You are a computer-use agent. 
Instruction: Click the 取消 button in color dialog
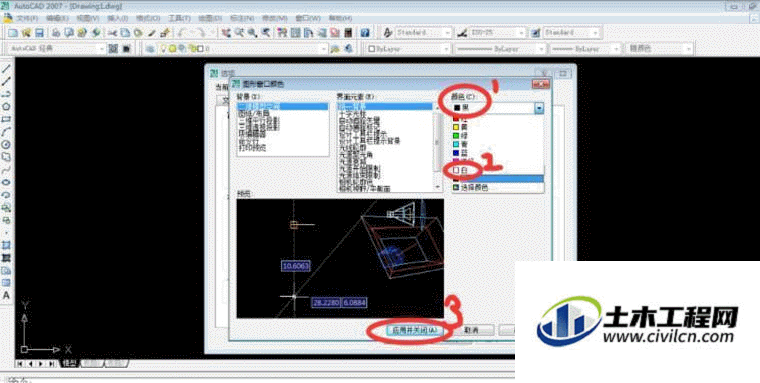coord(471,330)
